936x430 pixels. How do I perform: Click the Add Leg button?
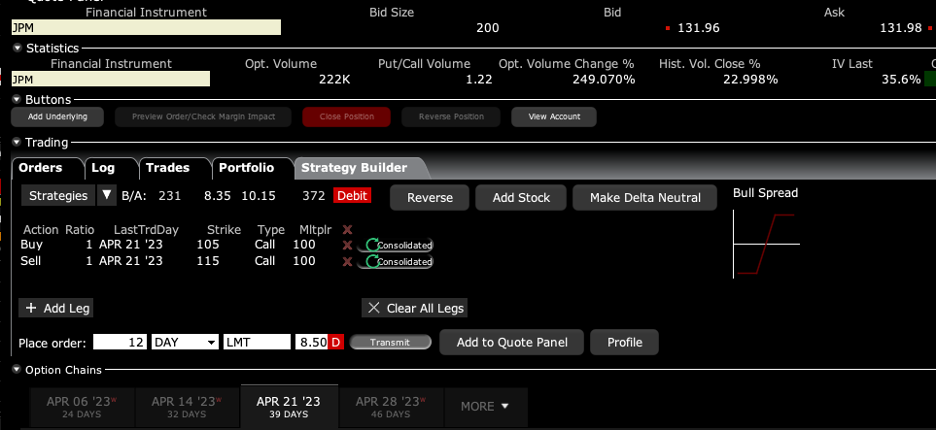(57, 308)
